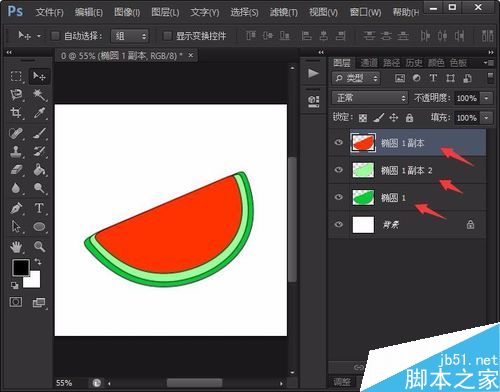Click the Actions play panel icon
This screenshot has height=392, width=500.
tap(313, 73)
